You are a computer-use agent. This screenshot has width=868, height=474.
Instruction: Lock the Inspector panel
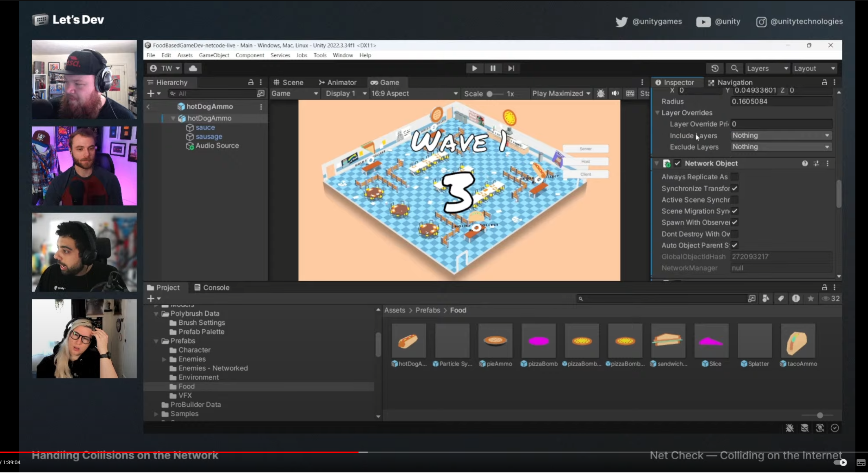point(824,82)
